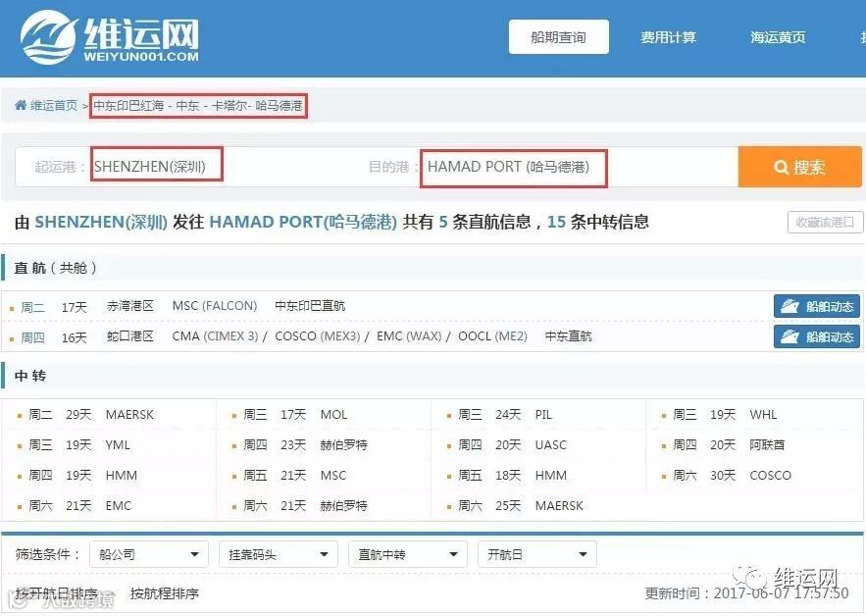Open the 船公司 filter dropdown
The image size is (866, 616).
coord(149,554)
